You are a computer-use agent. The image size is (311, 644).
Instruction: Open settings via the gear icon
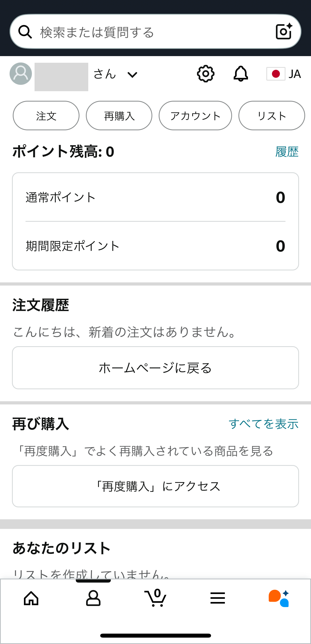[x=205, y=74]
